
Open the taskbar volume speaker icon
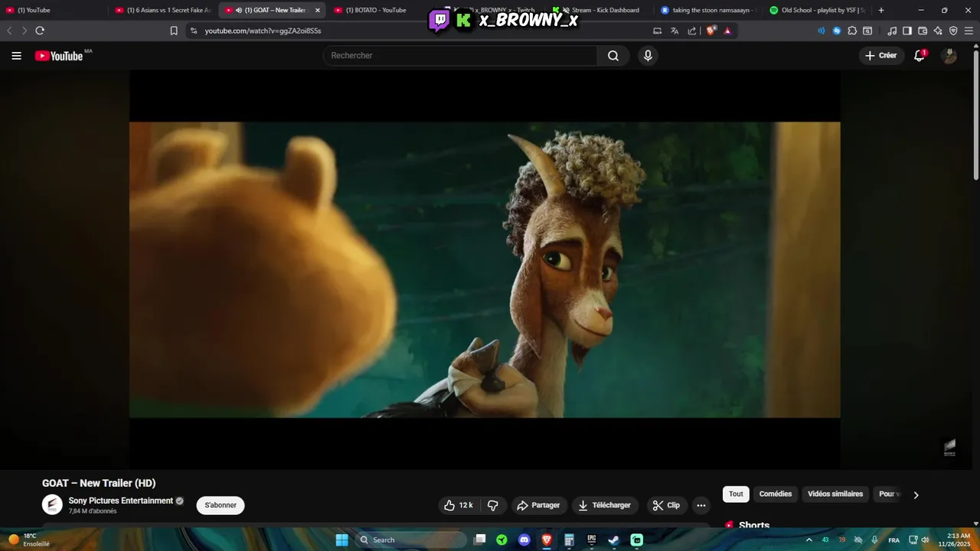click(925, 540)
